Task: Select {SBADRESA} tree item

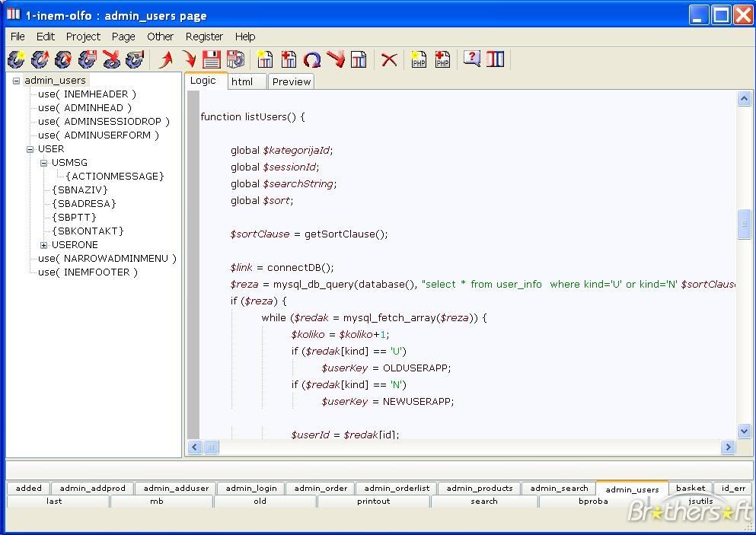Action: tap(84, 204)
